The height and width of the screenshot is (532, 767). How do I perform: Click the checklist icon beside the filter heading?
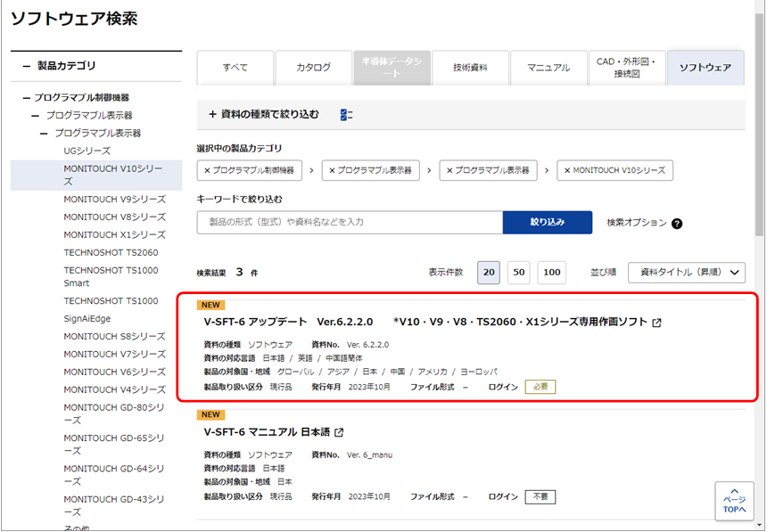[347, 114]
